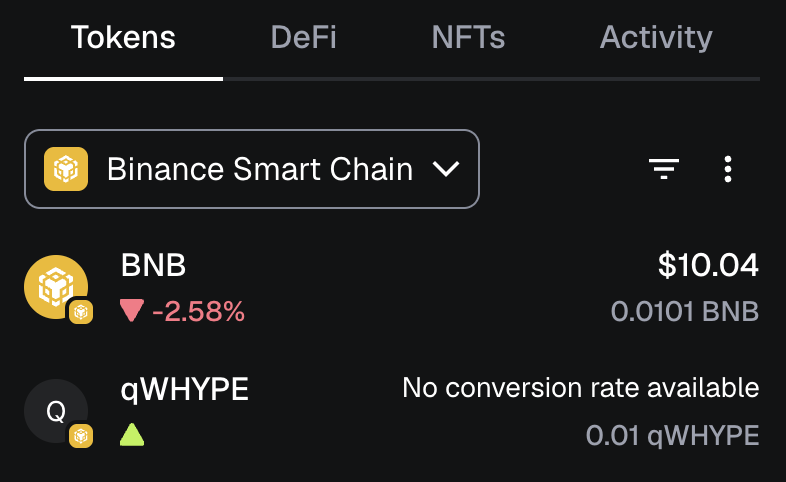
Task: Click the network badge on qWHYPE avatar
Action: 81,436
